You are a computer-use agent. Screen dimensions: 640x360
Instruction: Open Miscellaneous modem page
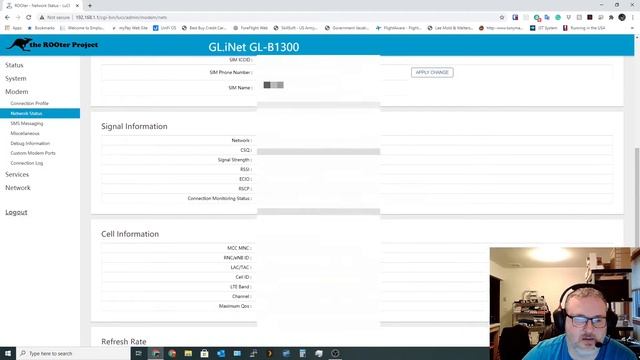click(x=25, y=133)
